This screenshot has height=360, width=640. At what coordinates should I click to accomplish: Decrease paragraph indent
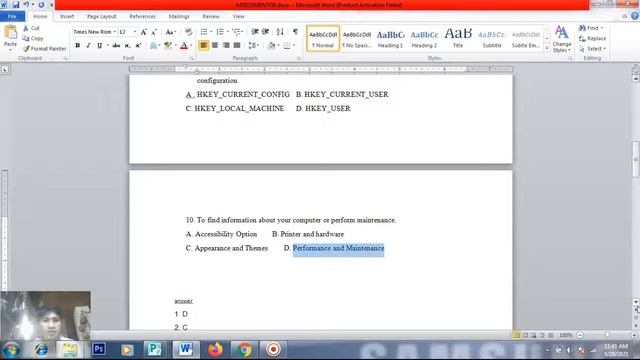tap(255, 32)
